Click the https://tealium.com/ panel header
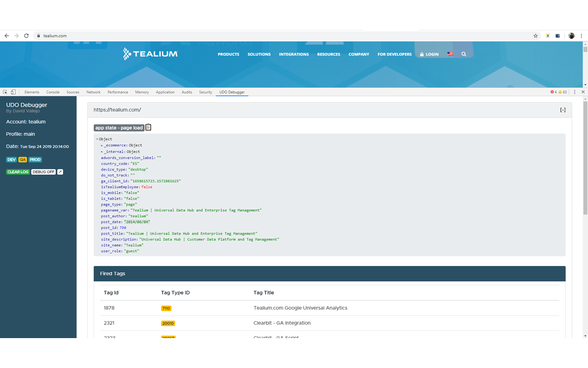The height and width of the screenshot is (368, 588). pos(329,110)
